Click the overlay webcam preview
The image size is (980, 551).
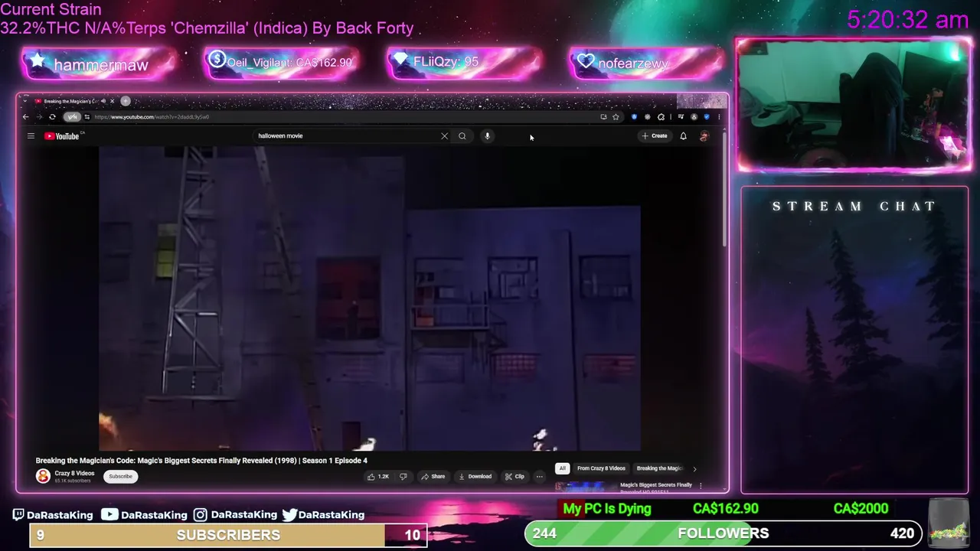click(x=854, y=106)
